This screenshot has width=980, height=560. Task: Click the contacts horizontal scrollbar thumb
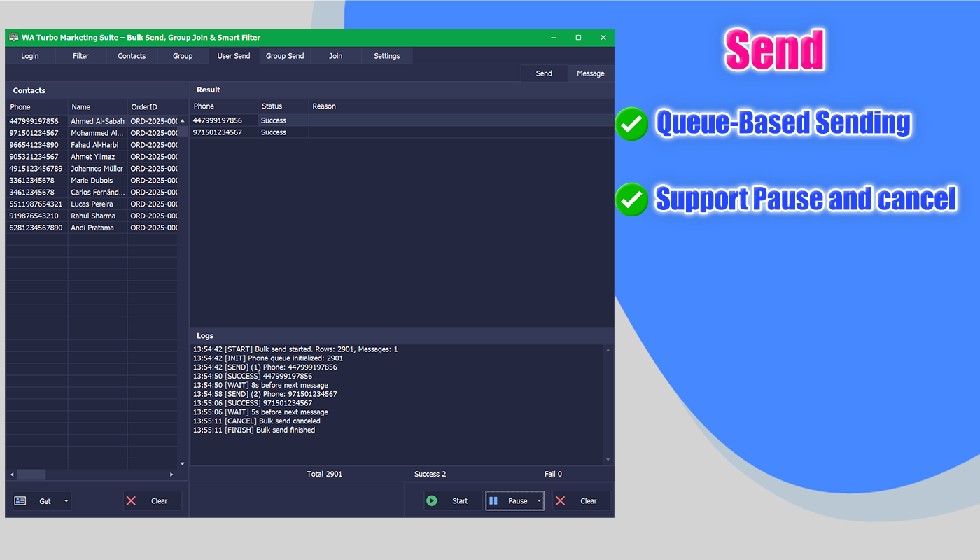31,475
